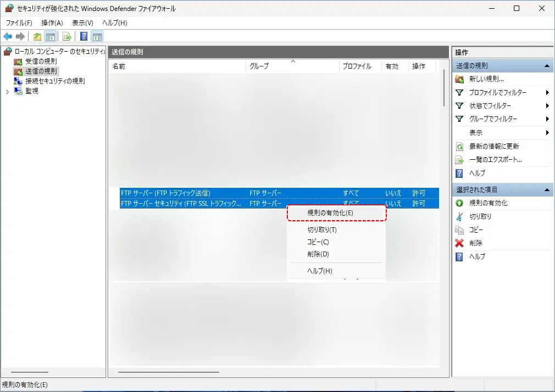Select 接続セキュリティの規則 tree node
555x392 pixels.
coord(55,81)
